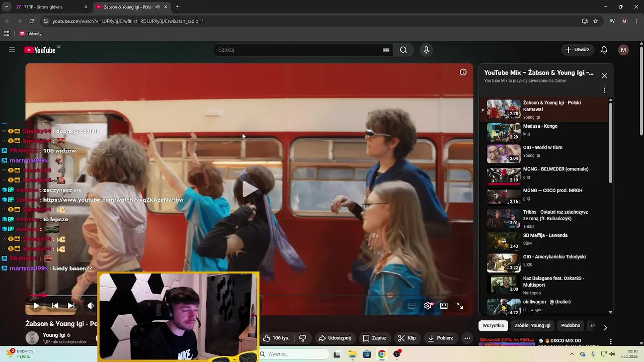This screenshot has height=362, width=644.
Task: Select the Źródło: Young Igi chip
Action: pos(532,326)
